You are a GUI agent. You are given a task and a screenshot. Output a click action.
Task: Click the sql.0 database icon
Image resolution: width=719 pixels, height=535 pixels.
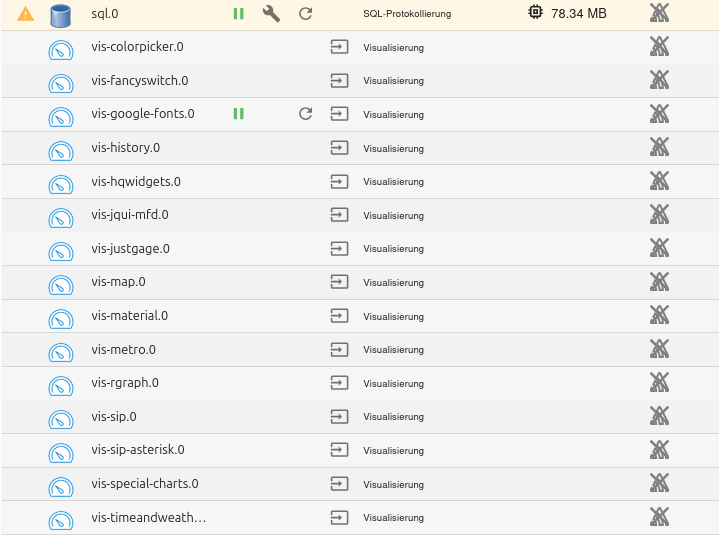(x=61, y=14)
